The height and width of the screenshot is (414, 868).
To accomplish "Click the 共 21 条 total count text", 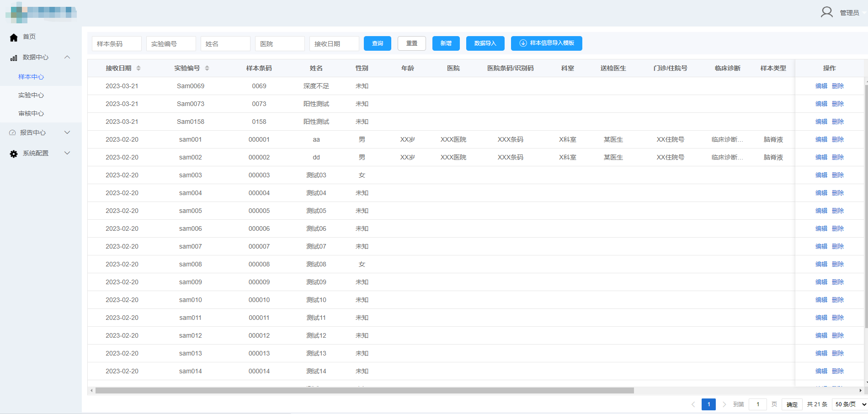I will 817,404.
